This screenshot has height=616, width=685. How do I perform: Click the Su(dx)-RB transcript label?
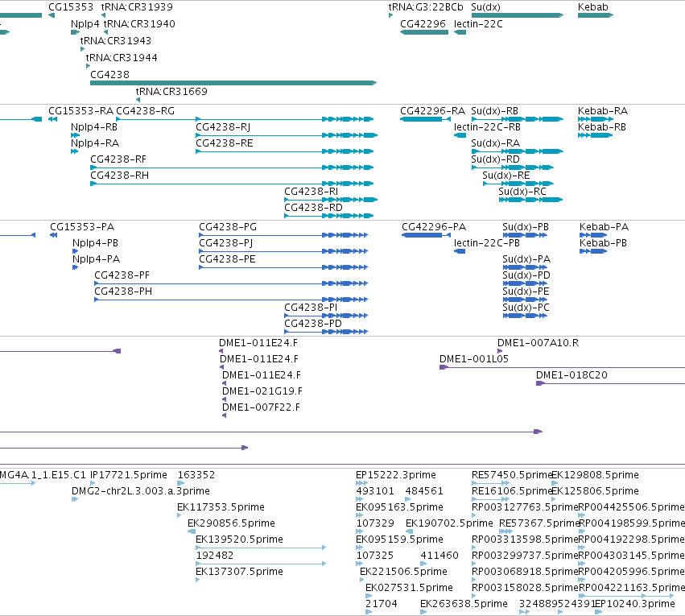(495, 111)
